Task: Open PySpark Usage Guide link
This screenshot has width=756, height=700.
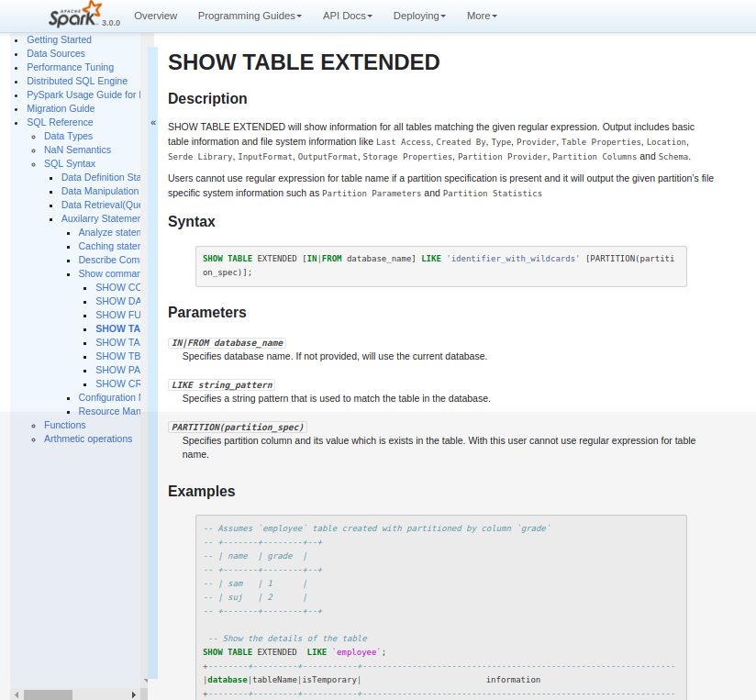Action: click(83, 94)
